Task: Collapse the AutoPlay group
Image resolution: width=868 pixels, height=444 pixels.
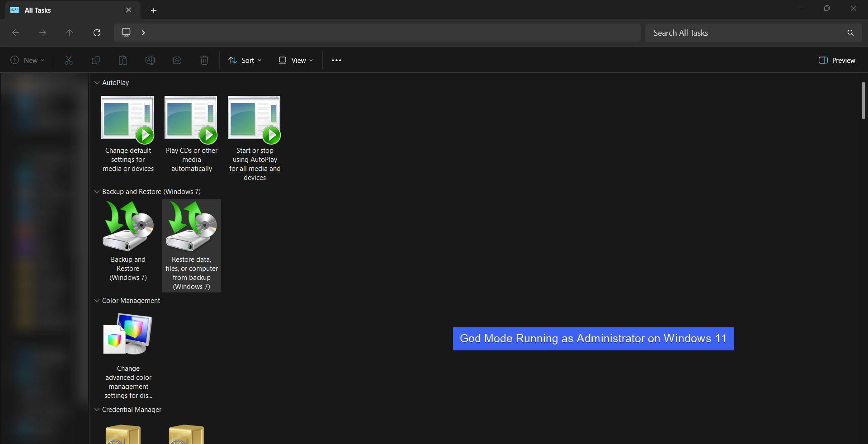Action: [97, 83]
